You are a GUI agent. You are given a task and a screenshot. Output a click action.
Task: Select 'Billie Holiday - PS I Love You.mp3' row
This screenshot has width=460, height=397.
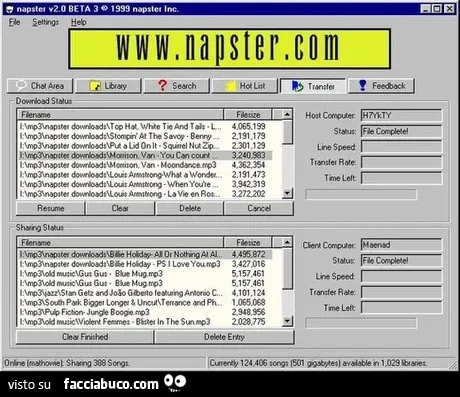click(x=145, y=264)
